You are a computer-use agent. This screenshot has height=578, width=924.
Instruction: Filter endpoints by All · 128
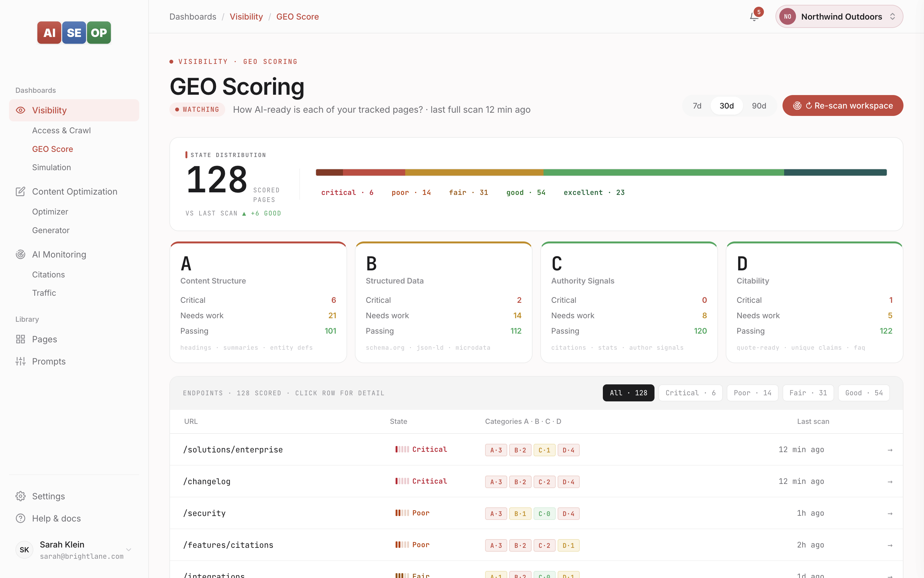click(629, 393)
